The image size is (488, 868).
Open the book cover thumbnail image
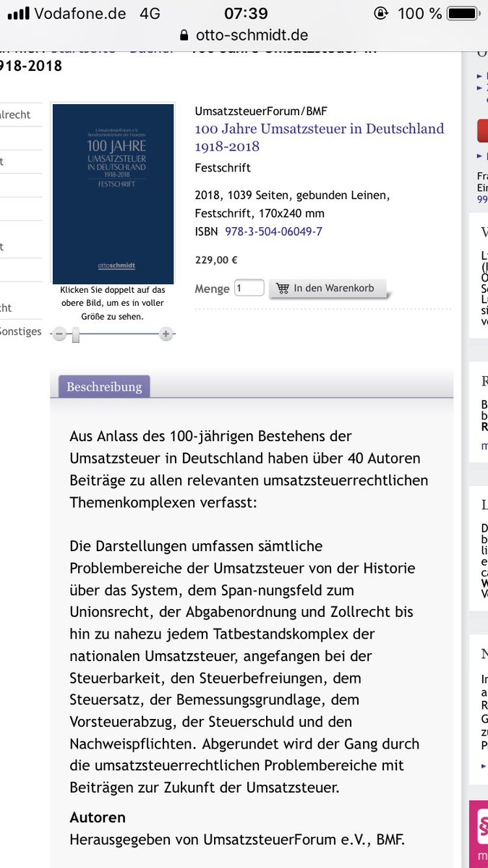[x=114, y=193]
